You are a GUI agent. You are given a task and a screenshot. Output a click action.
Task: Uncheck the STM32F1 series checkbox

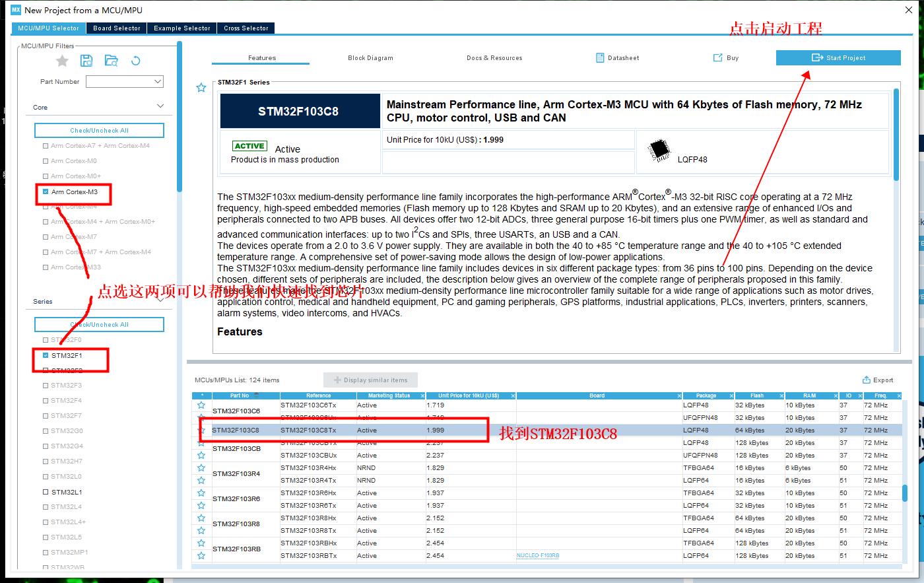(x=46, y=355)
